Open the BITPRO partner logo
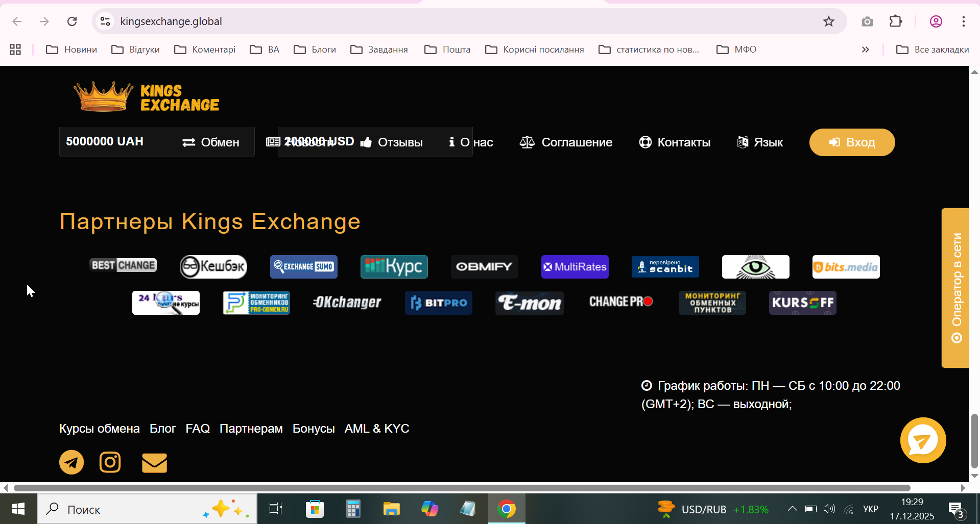980x524 pixels. (439, 303)
